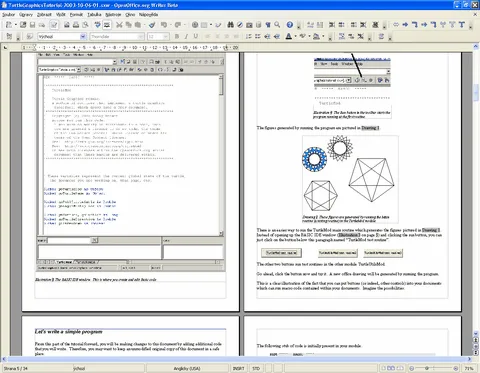Toggle Bold formatting

(177, 36)
